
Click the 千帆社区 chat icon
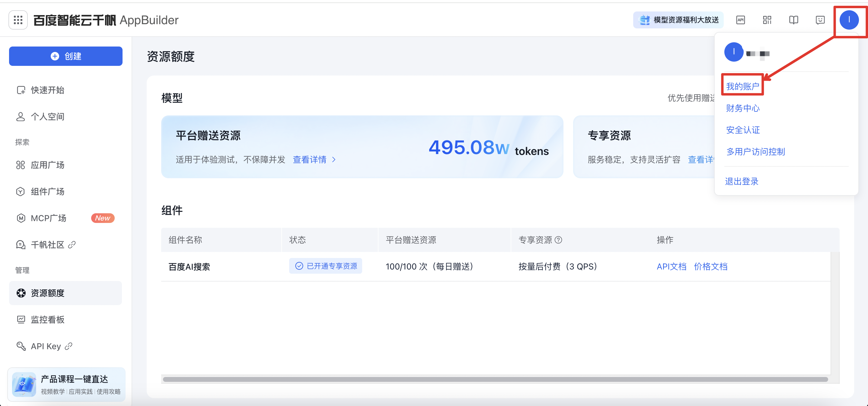(x=21, y=245)
